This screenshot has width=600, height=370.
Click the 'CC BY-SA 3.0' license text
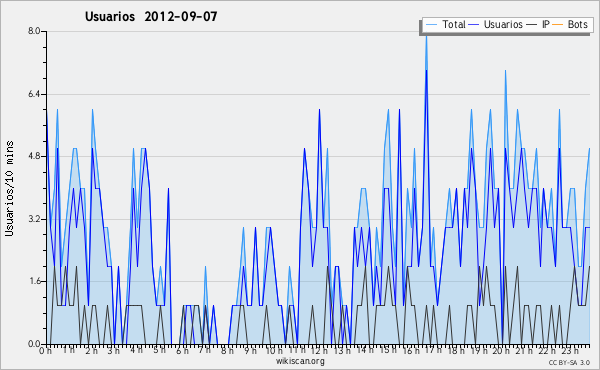569,363
